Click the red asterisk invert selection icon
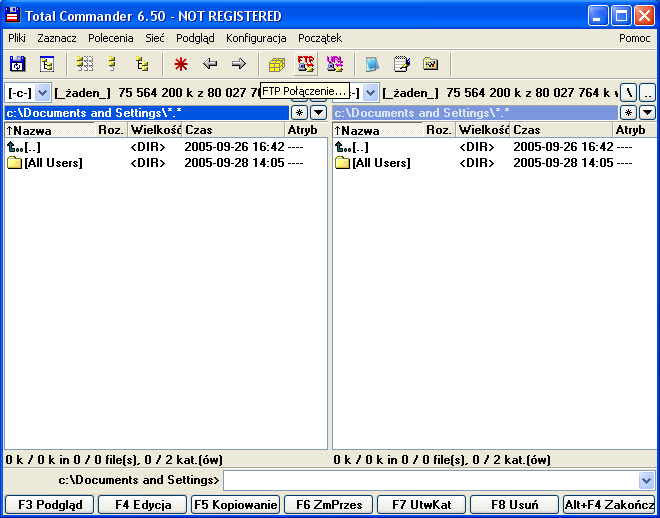Viewport: 660px width, 518px height. coord(181,64)
